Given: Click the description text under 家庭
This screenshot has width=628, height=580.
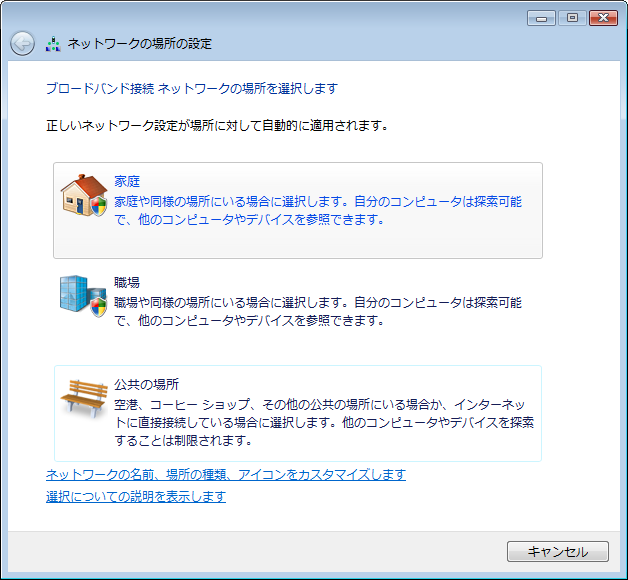Looking at the screenshot, I should pos(318,210).
